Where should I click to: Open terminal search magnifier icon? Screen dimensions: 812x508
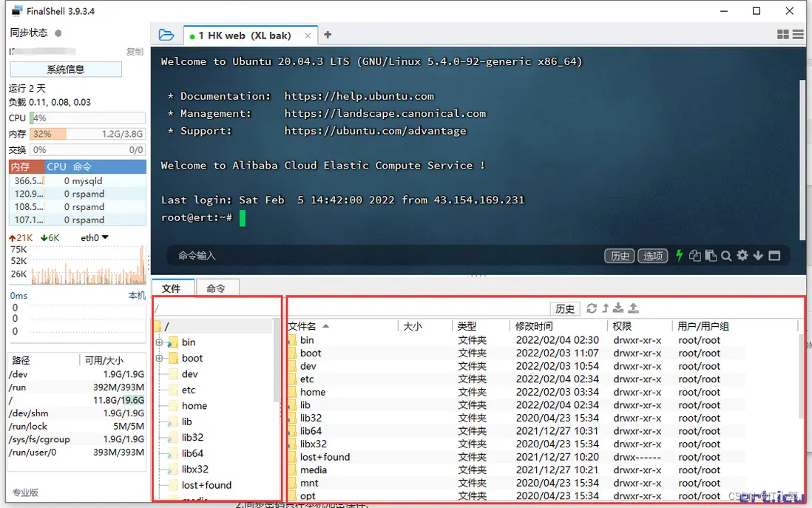pos(726,256)
